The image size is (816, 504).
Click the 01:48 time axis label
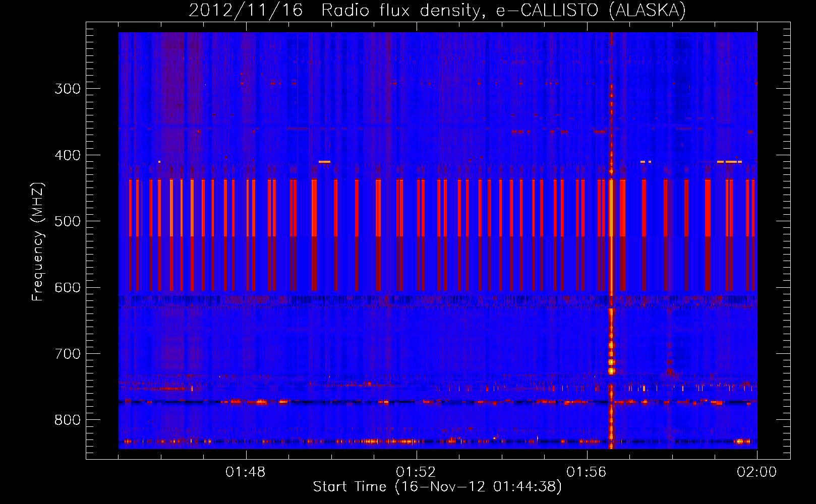click(246, 472)
